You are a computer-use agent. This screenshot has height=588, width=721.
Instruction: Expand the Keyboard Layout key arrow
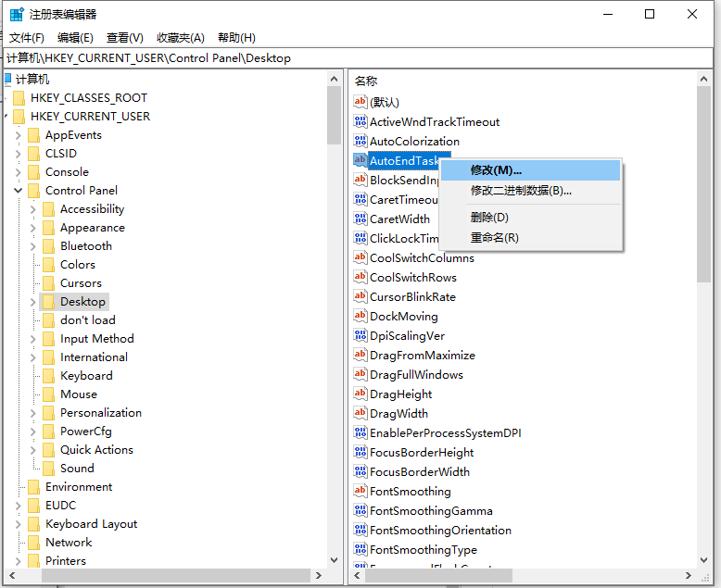coord(19,524)
